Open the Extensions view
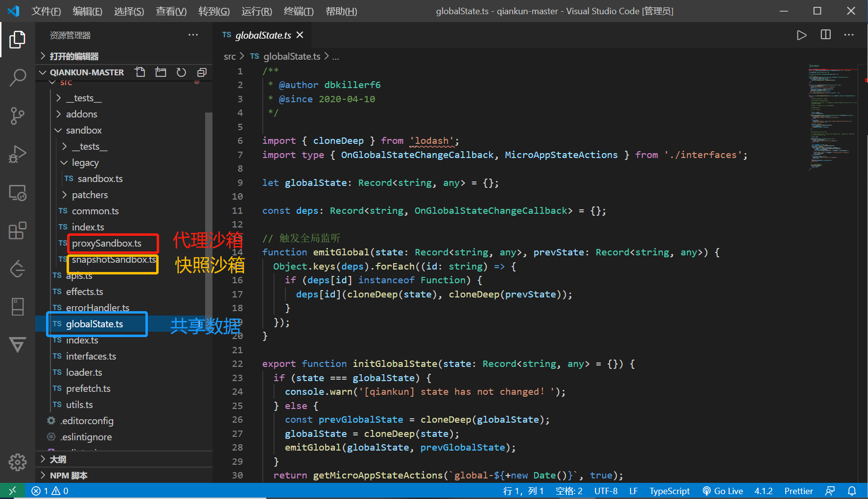The image size is (868, 499). pyautogui.click(x=18, y=230)
